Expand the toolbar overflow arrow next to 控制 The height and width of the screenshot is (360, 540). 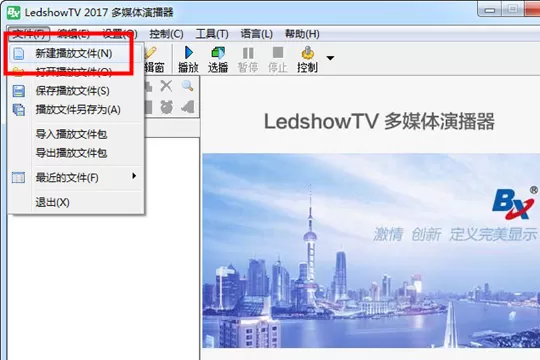tap(330, 58)
